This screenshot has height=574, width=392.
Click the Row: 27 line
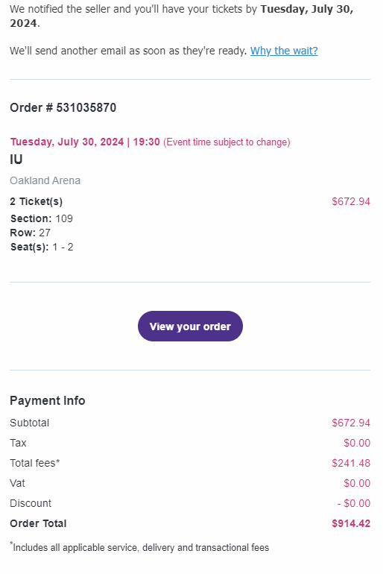pyautogui.click(x=30, y=233)
